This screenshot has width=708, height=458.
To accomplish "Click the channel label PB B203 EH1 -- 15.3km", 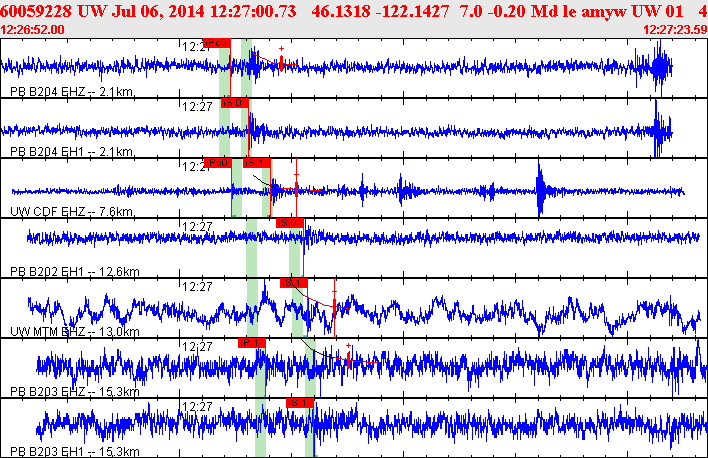I will [75, 452].
